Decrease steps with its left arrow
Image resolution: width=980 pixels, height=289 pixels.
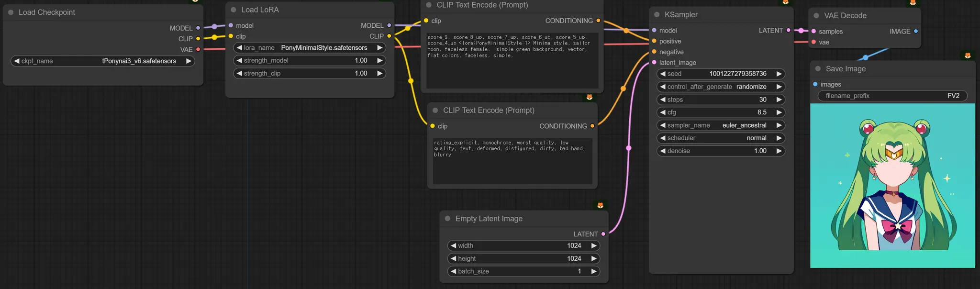[663, 100]
